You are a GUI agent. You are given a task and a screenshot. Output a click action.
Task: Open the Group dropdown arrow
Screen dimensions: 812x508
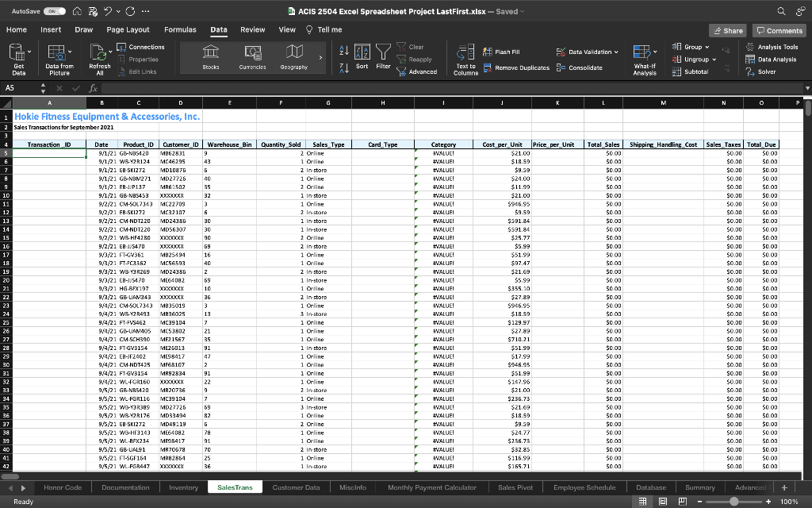pos(706,46)
